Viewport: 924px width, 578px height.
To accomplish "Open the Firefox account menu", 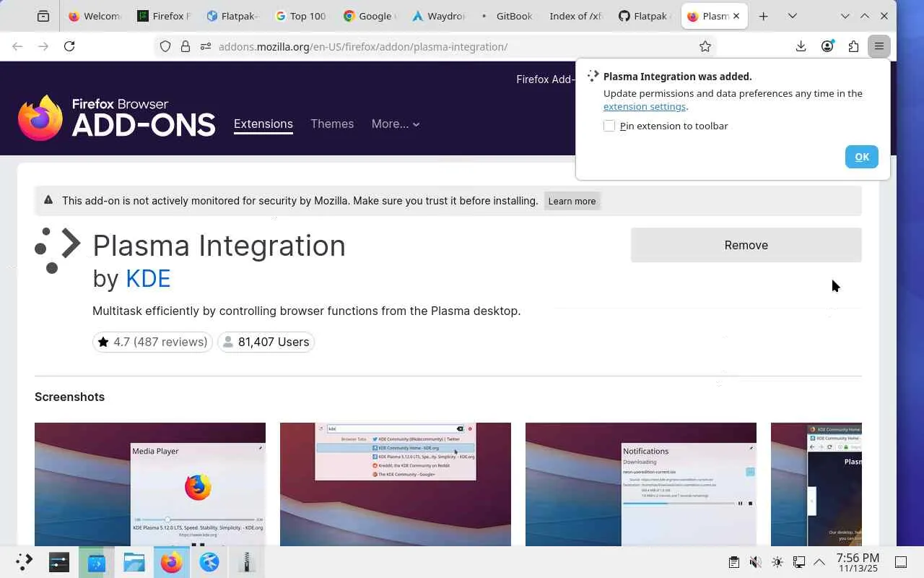I will 827,46.
